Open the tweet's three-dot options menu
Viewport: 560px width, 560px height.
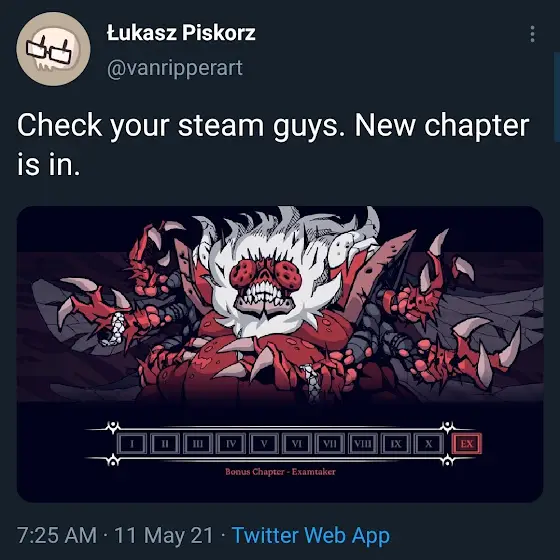click(532, 34)
